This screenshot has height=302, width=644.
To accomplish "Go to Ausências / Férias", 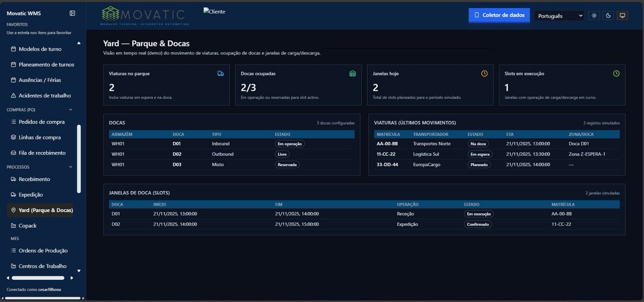I will pos(39,80).
